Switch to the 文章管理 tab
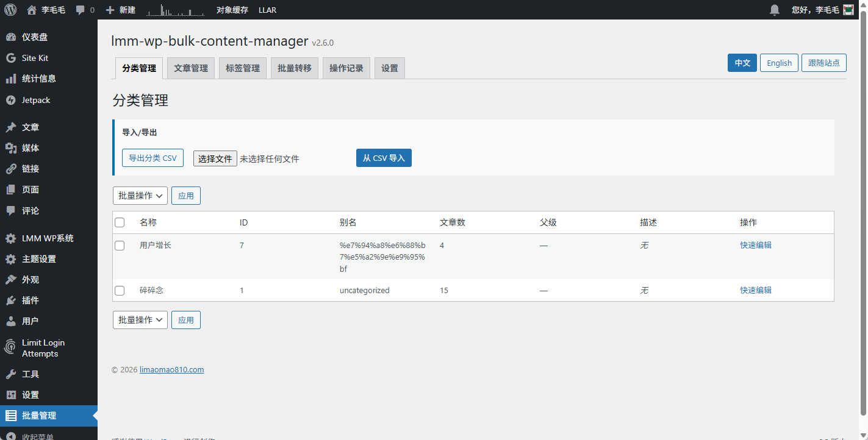This screenshot has height=440, width=868. point(191,68)
